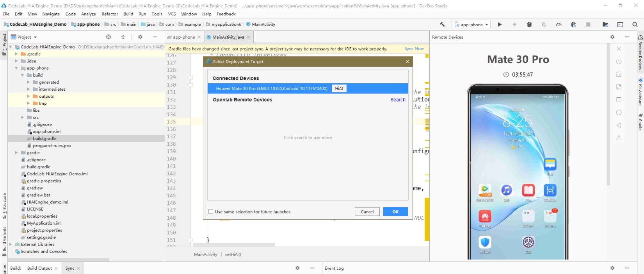Open Remote Devices panel settings gear
This screenshot has height=274, width=644.
coord(612,37)
